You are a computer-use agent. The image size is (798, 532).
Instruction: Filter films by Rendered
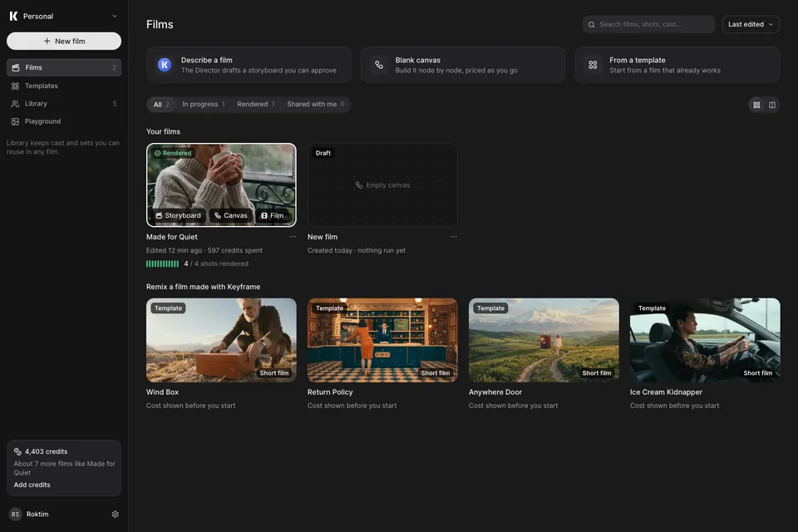coord(256,105)
